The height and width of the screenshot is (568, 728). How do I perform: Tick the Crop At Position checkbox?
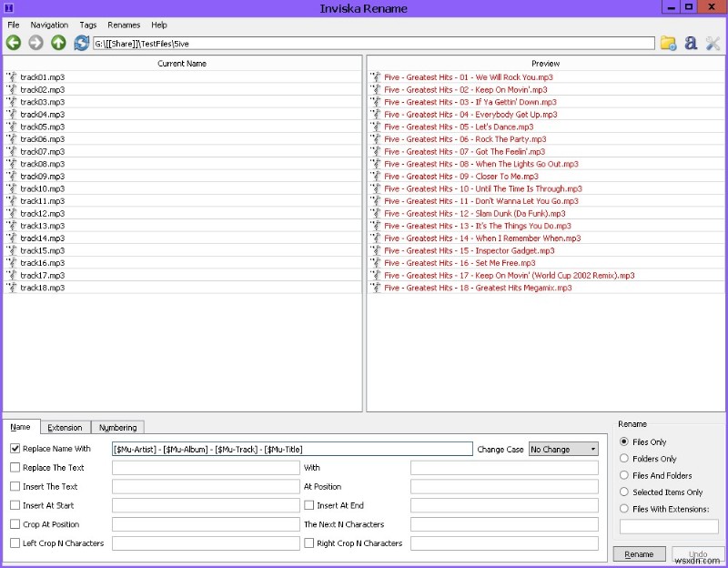[15, 524]
